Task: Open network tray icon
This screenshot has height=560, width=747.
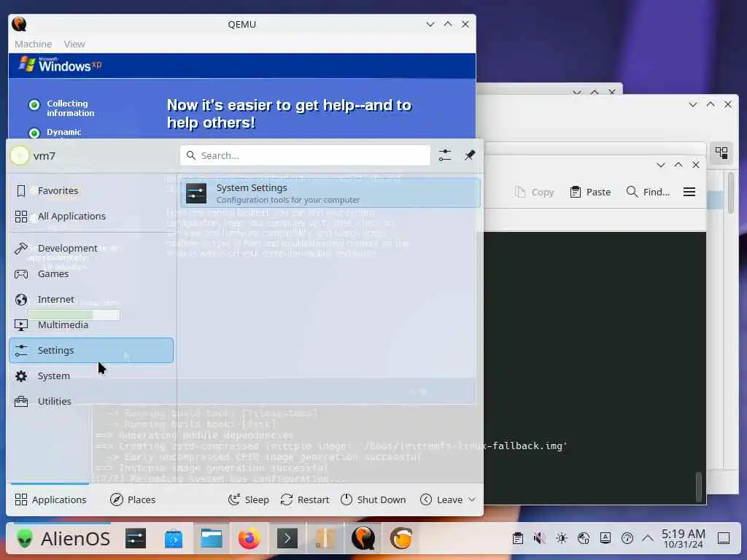Action: point(583,539)
